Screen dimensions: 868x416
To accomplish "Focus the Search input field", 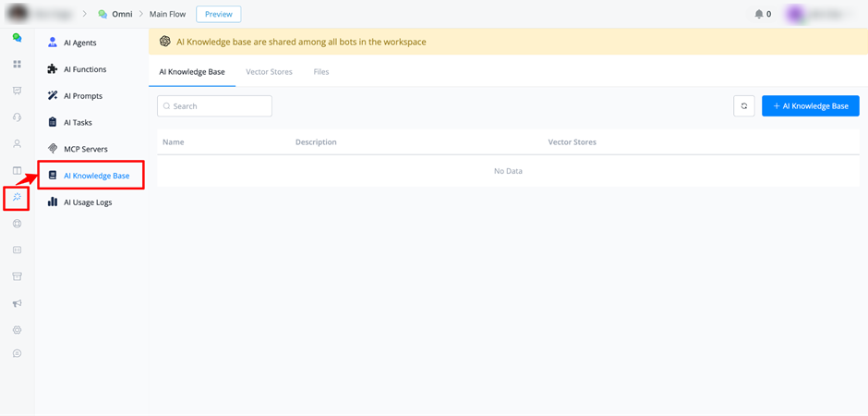I will click(x=214, y=105).
